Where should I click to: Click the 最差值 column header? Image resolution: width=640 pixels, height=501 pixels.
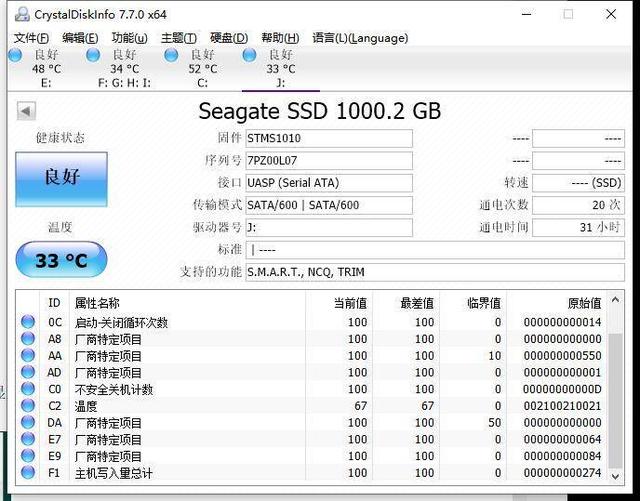[406, 303]
